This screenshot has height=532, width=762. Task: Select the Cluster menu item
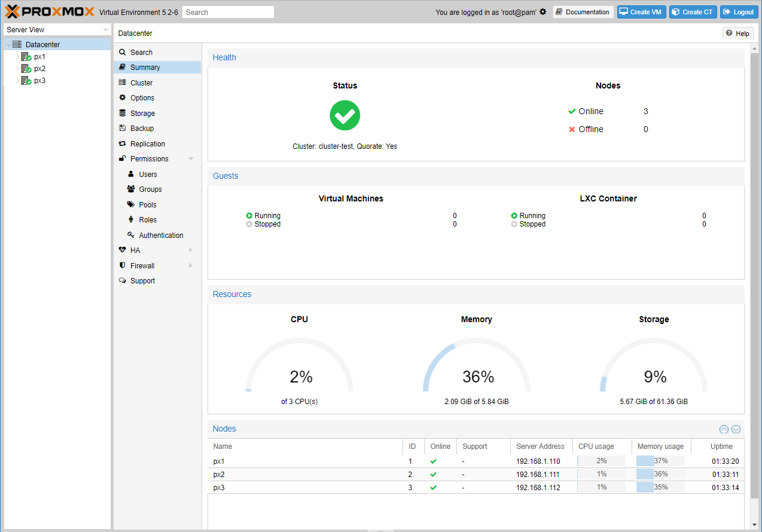pos(141,83)
